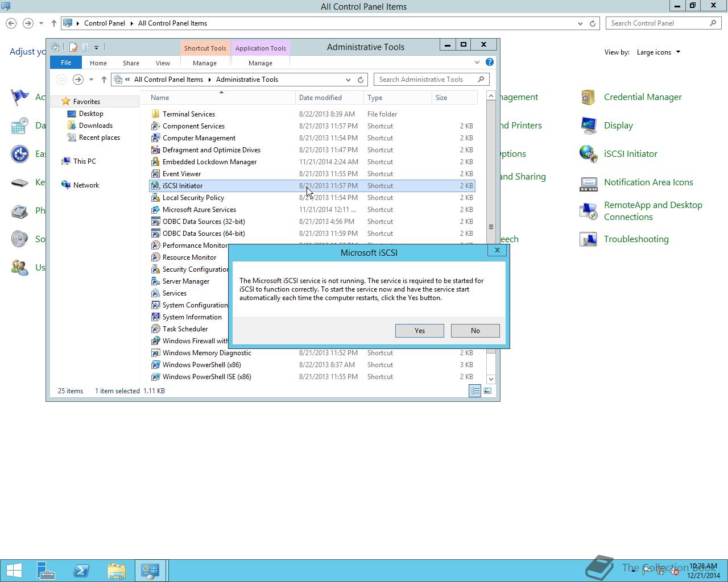Select Downloads under Favorites

(96, 126)
